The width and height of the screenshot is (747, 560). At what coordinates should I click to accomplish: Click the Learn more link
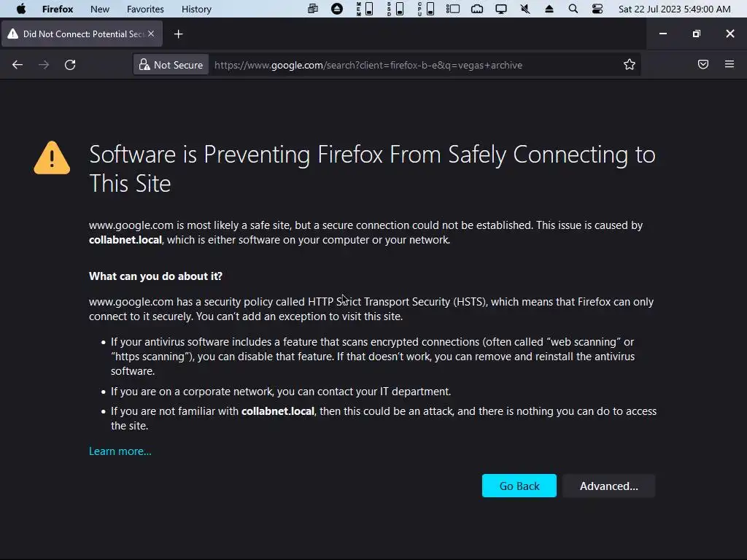point(120,451)
